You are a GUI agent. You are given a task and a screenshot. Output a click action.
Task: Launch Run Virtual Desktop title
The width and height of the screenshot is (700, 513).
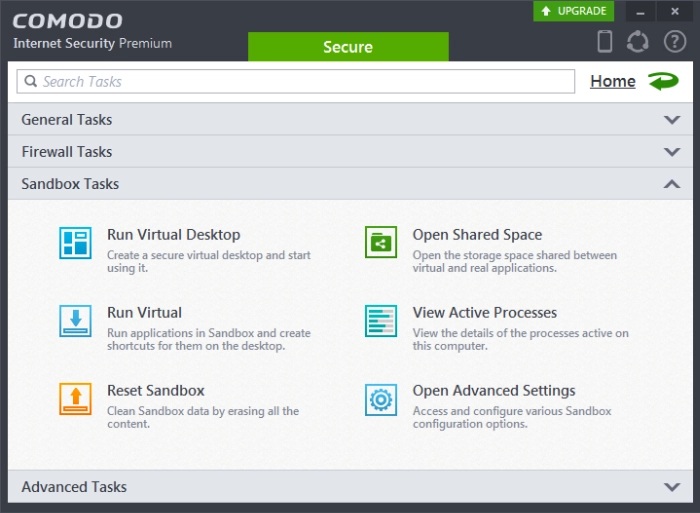[x=174, y=235]
